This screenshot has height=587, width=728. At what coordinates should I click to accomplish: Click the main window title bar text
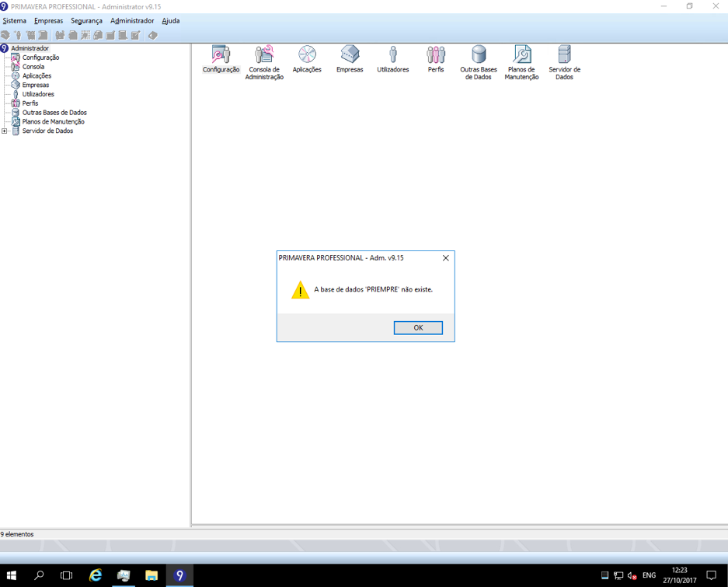coord(86,7)
